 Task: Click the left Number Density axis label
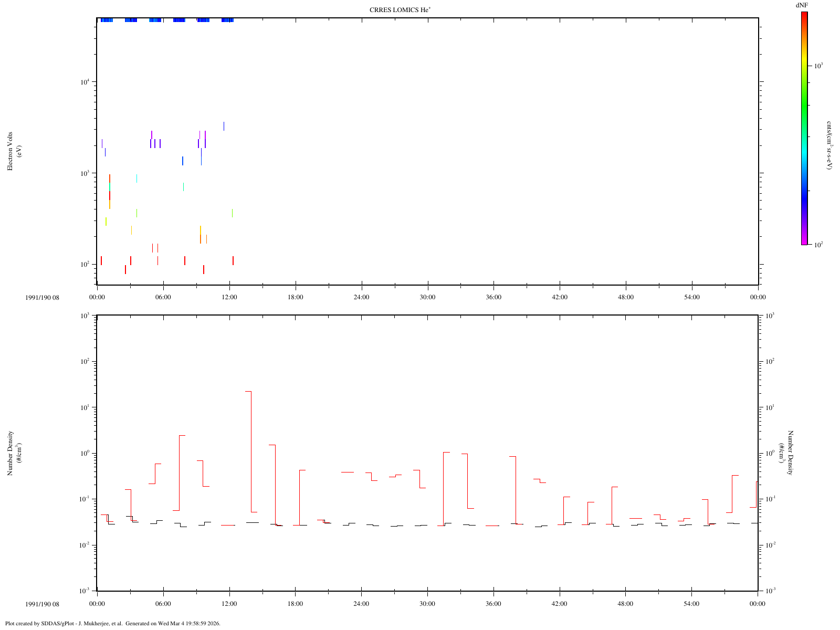[14, 454]
